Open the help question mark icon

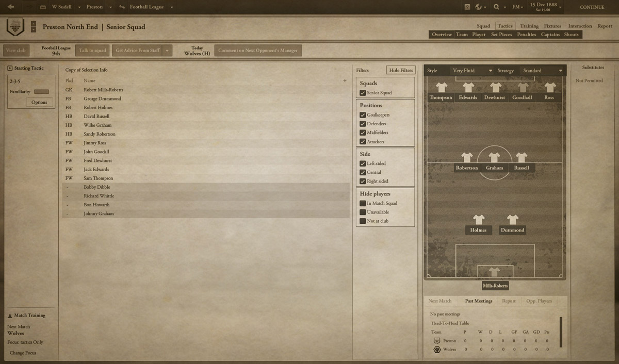point(467,7)
